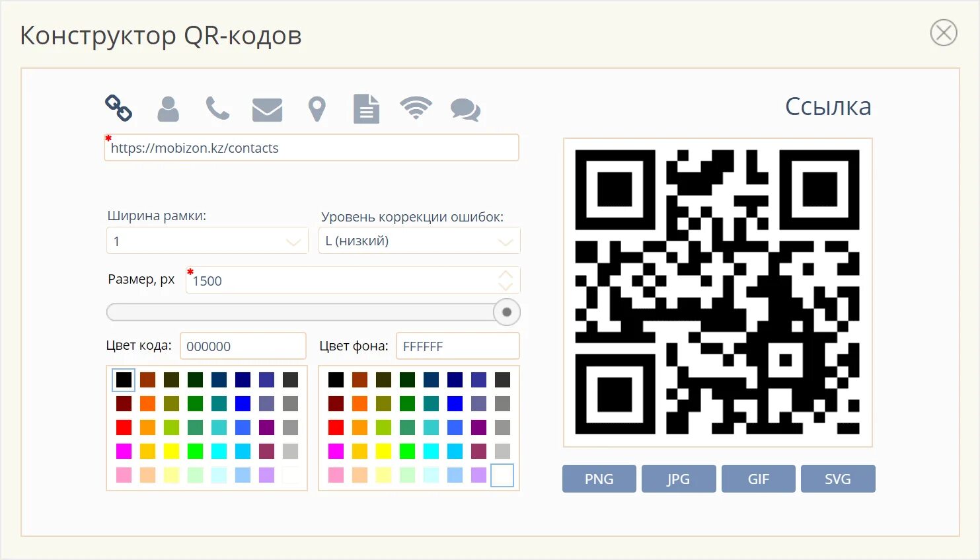Select the text document QR type icon
The image size is (980, 560).
point(367,109)
